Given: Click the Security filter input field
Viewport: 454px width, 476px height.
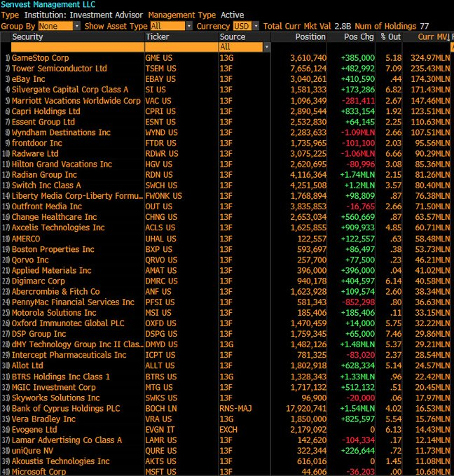Looking at the screenshot, I should (x=78, y=47).
